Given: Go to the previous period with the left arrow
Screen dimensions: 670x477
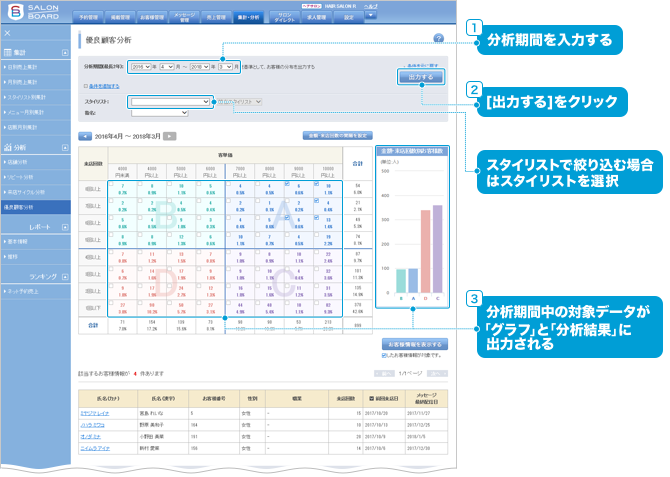Looking at the screenshot, I should click(85, 136).
